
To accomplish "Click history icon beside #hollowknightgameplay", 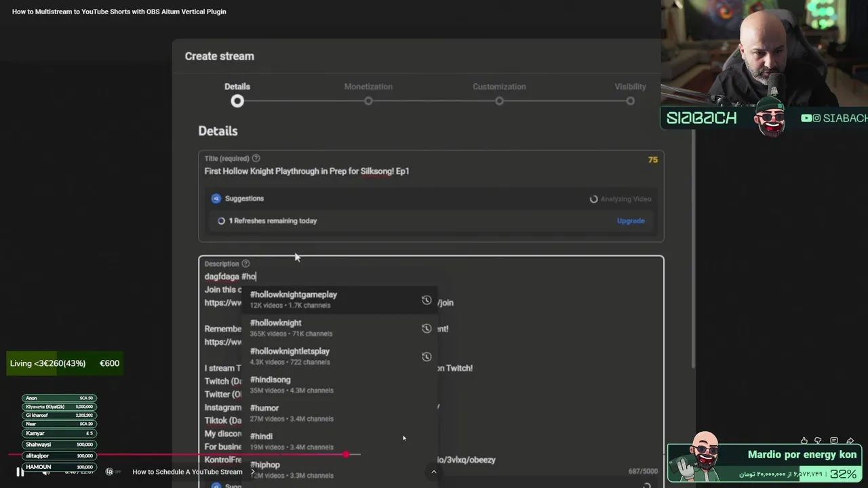I will pyautogui.click(x=427, y=300).
